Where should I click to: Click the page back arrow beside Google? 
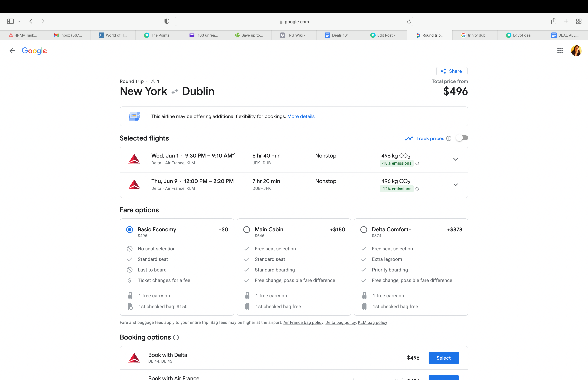tap(12, 51)
